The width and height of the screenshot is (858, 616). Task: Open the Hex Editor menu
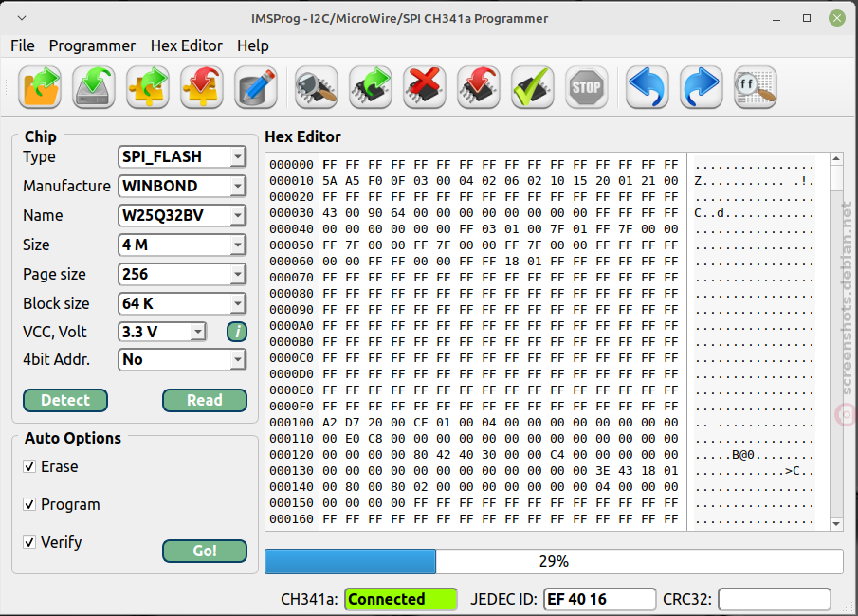pos(187,45)
